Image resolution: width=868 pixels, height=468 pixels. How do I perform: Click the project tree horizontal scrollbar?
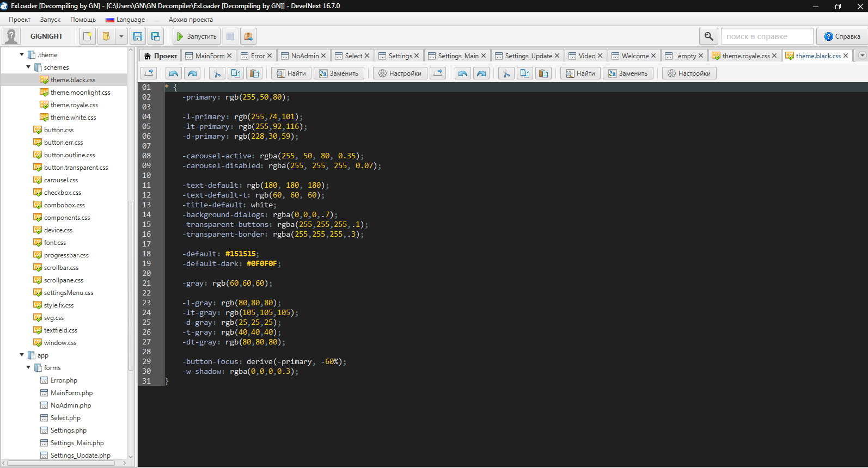[x=61, y=463]
